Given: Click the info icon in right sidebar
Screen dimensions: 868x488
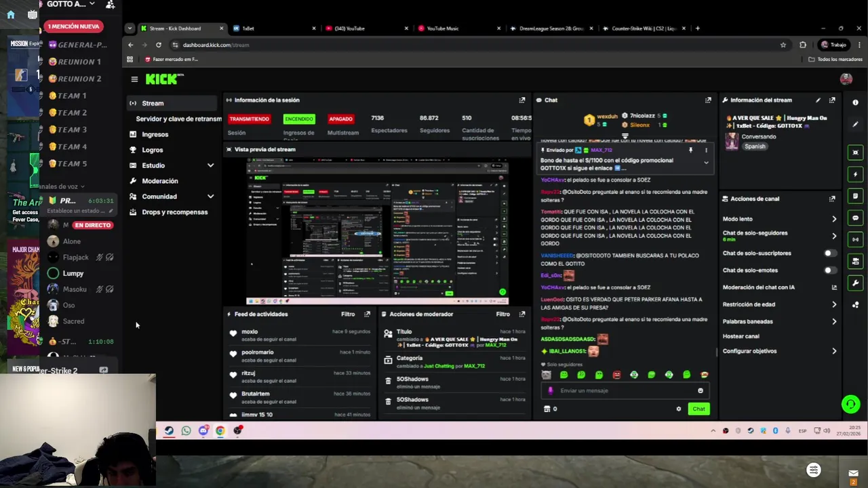Looking at the screenshot, I should (855, 102).
